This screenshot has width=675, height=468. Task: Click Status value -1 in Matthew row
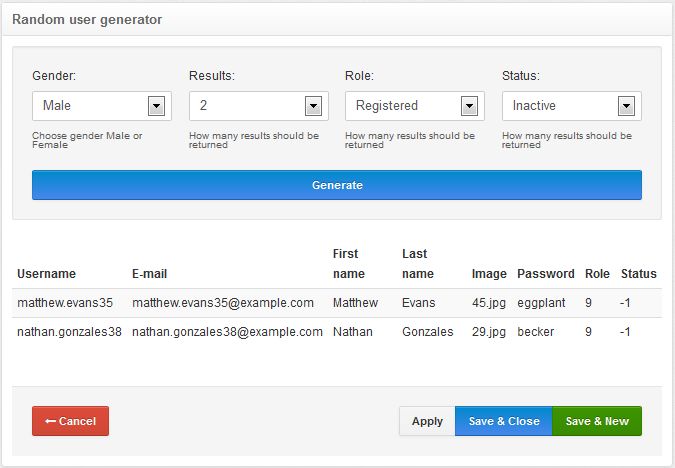point(625,303)
